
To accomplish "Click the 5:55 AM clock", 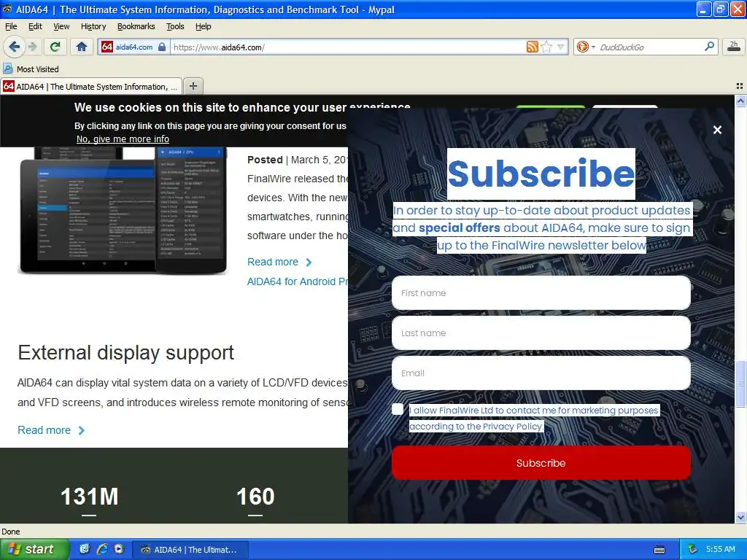I will (x=720, y=549).
